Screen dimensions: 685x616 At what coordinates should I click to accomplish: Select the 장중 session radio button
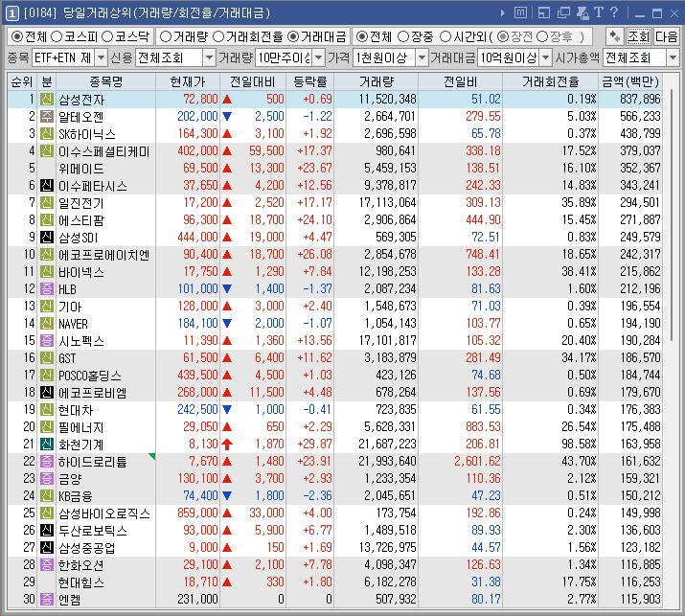point(403,36)
